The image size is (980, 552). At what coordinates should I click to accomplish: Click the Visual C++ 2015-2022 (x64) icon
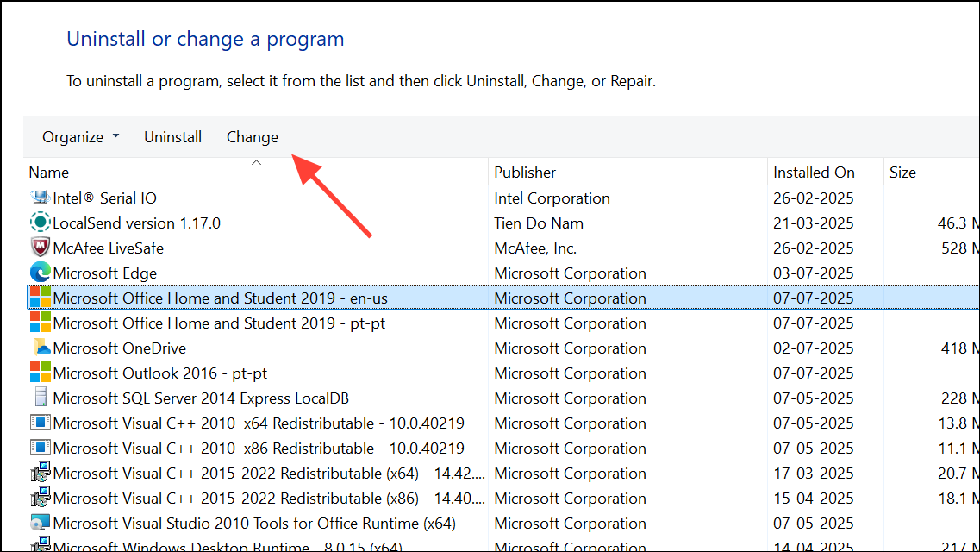tap(40, 473)
